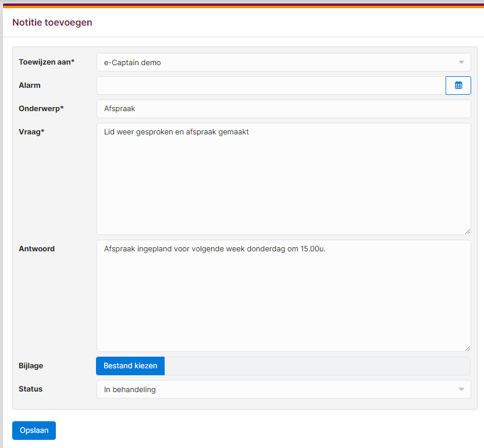Grab the Antwoord text area resize handle
Viewport: 484px width, 448px height.
coord(467,349)
